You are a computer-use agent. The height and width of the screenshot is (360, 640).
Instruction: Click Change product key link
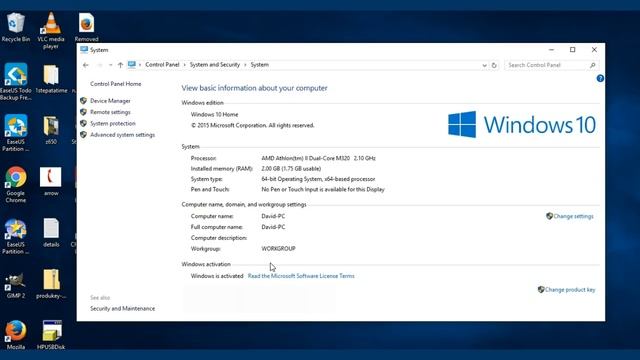570,290
